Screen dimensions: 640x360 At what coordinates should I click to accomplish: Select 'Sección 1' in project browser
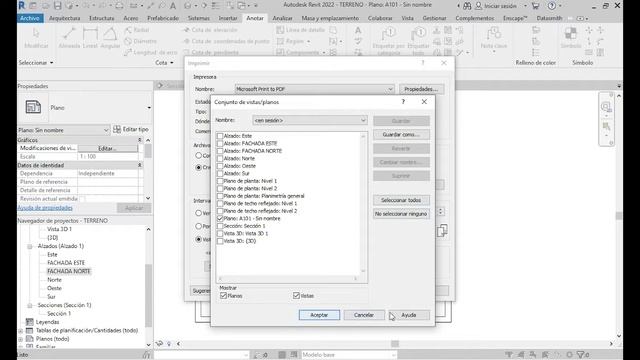pyautogui.click(x=59, y=314)
